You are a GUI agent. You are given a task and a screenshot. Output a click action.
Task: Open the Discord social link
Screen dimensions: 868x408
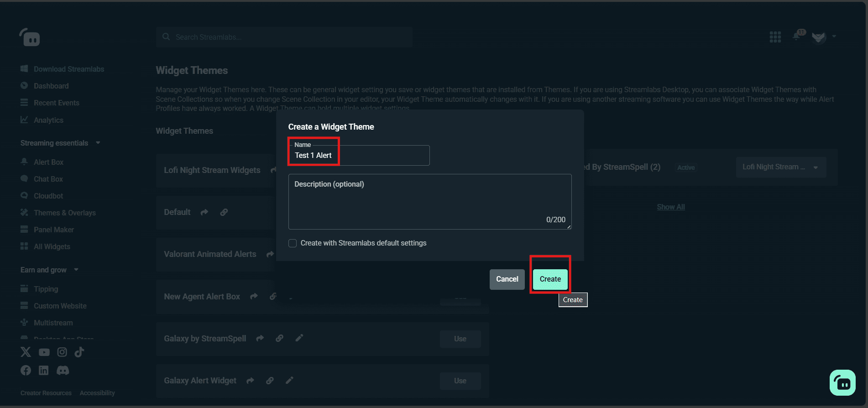(63, 370)
